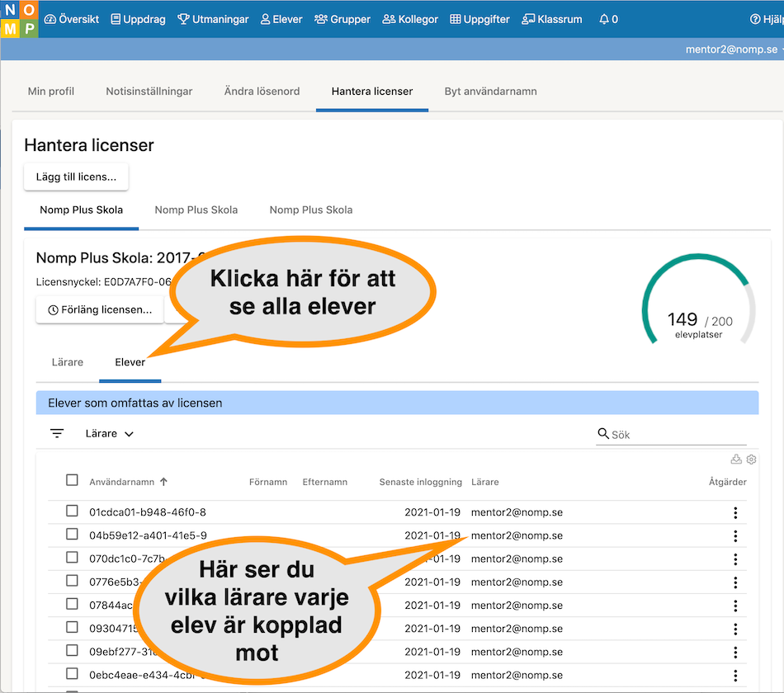Open Elever in top navigation
784x693 pixels.
(x=281, y=20)
